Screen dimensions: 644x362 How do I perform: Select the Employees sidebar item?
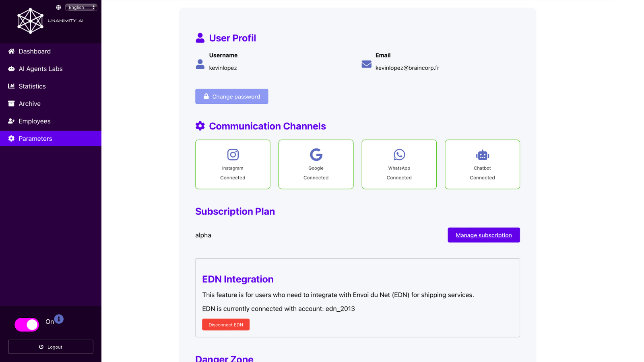34,121
